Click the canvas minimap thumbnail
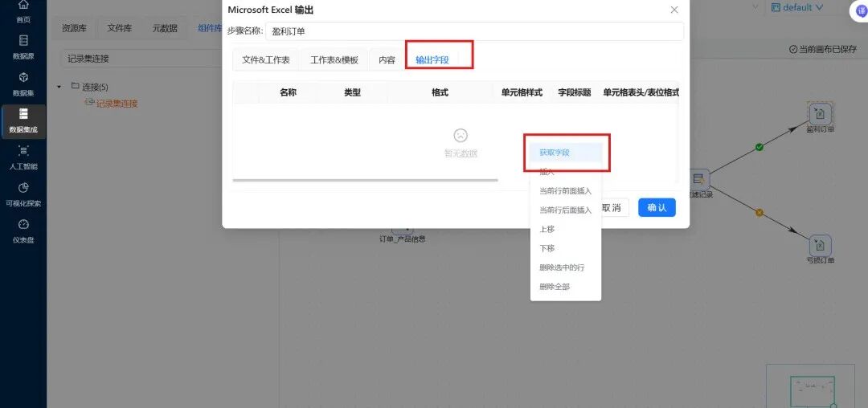This screenshot has height=408, width=868. [811, 386]
